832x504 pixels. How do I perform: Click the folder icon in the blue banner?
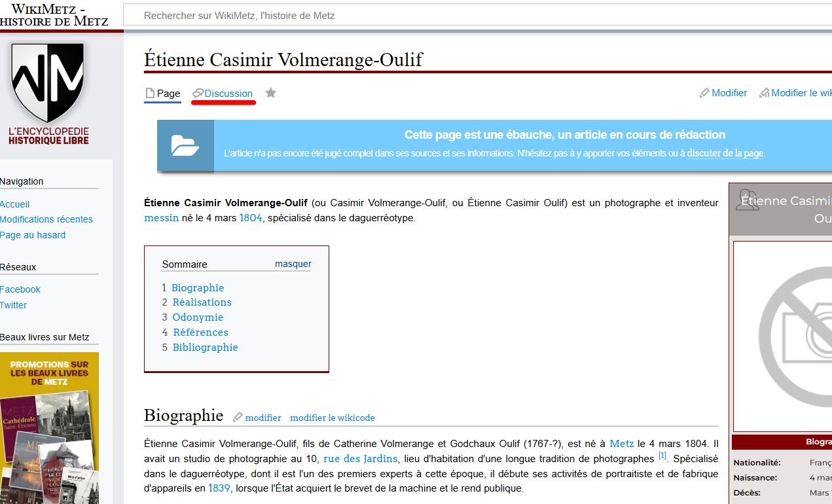(185, 145)
